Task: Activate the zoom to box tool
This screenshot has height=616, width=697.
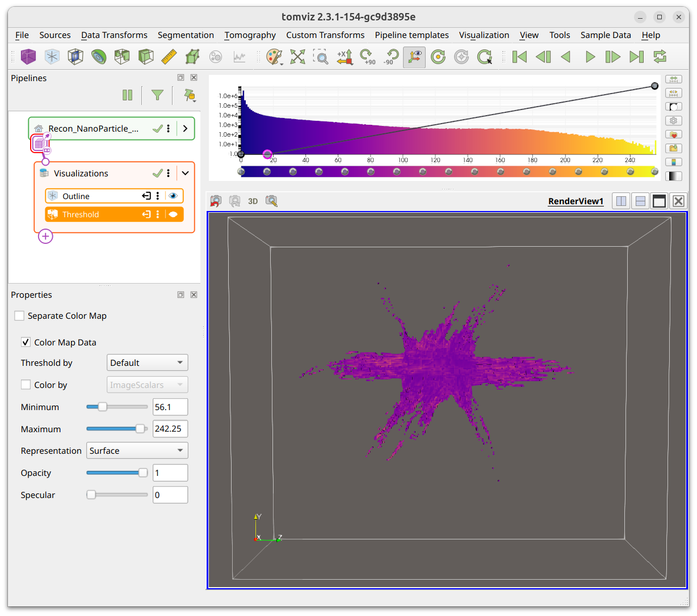Action: coord(321,57)
